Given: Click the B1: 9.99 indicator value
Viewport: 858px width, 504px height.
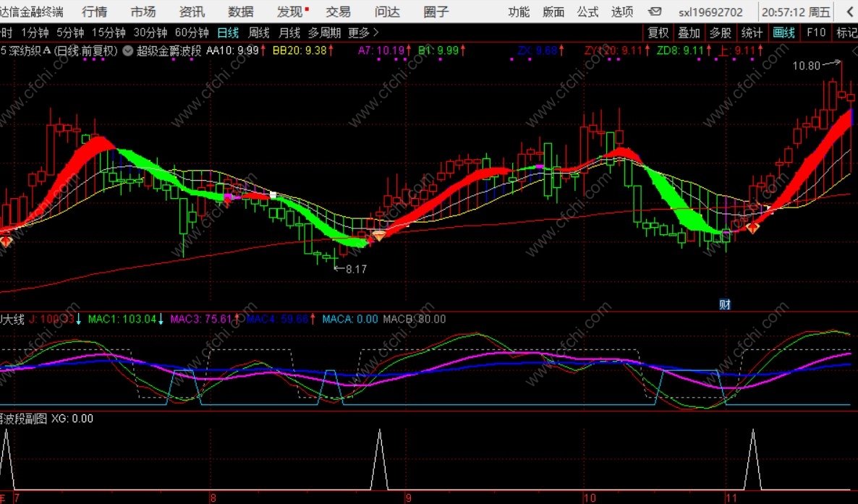Looking at the screenshot, I should (438, 51).
